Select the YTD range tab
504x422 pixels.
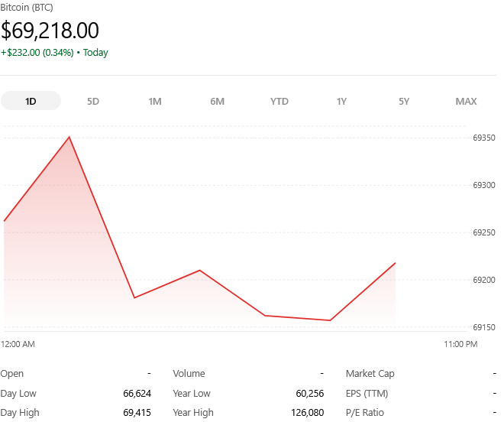click(279, 101)
